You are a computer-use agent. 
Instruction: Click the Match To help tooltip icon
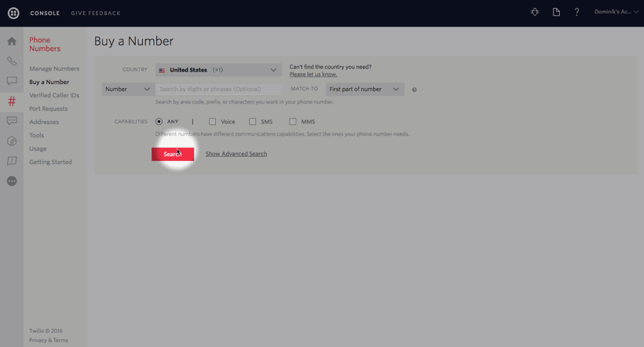[x=415, y=89]
